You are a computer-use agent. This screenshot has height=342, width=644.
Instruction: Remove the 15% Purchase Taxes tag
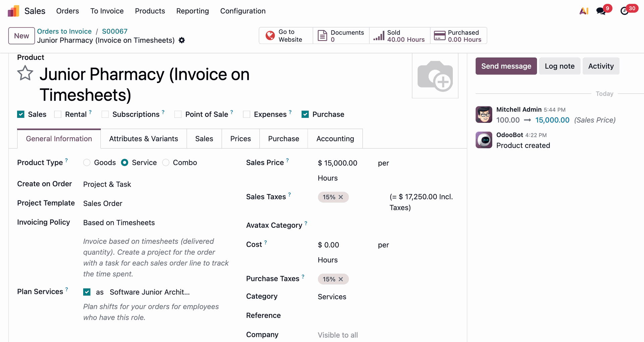point(341,279)
